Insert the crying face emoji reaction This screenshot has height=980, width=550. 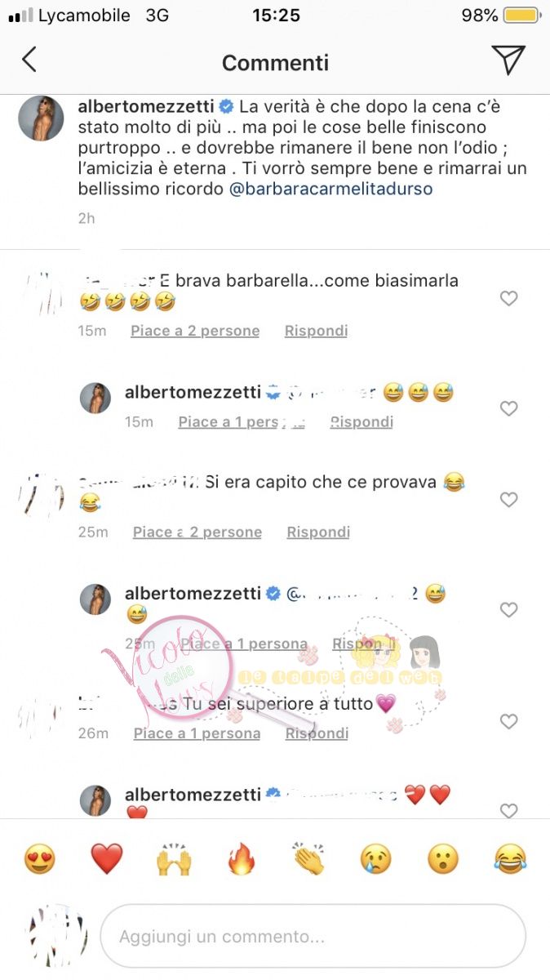tap(376, 859)
